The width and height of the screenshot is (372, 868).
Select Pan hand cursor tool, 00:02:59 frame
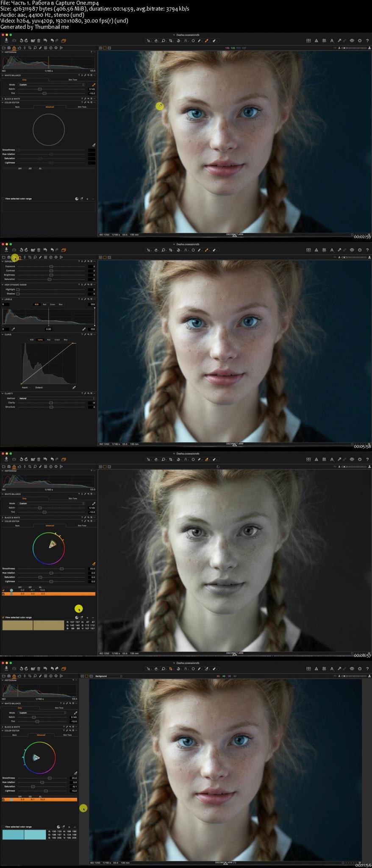(156, 41)
